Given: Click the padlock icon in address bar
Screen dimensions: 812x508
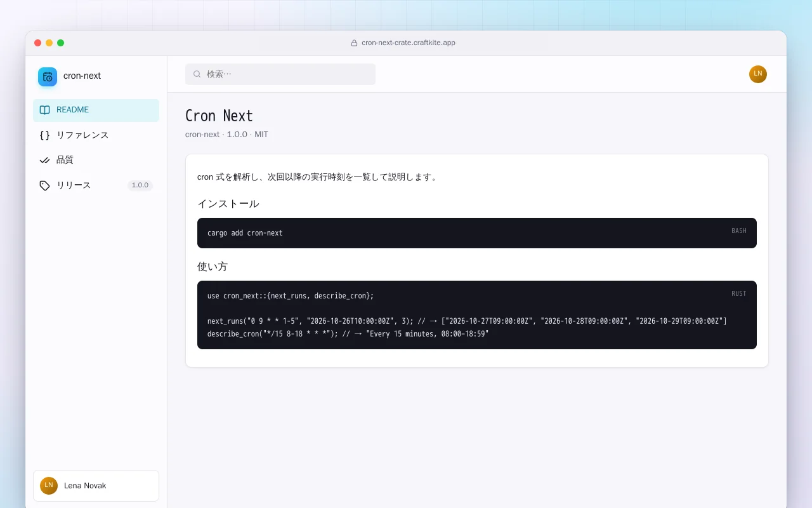Looking at the screenshot, I should (x=355, y=43).
